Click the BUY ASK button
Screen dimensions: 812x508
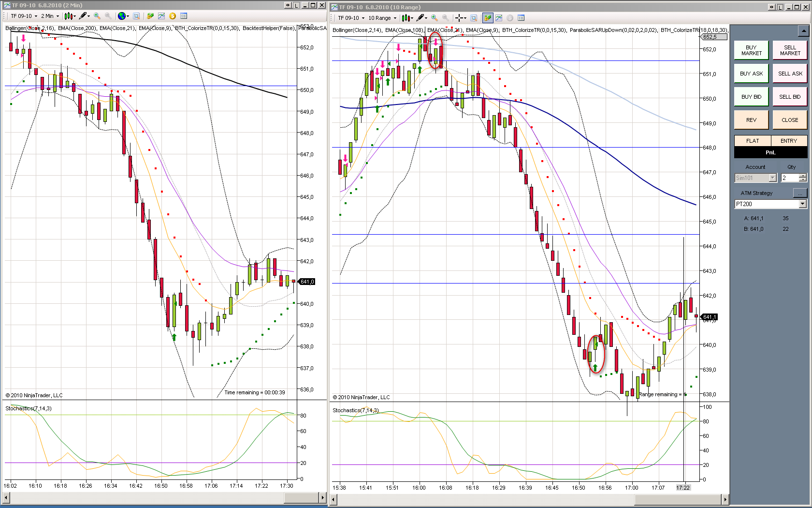pos(751,74)
